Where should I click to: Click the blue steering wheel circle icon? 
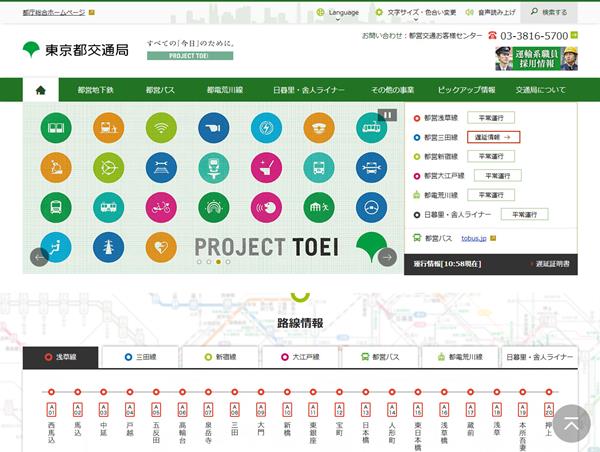(x=371, y=207)
